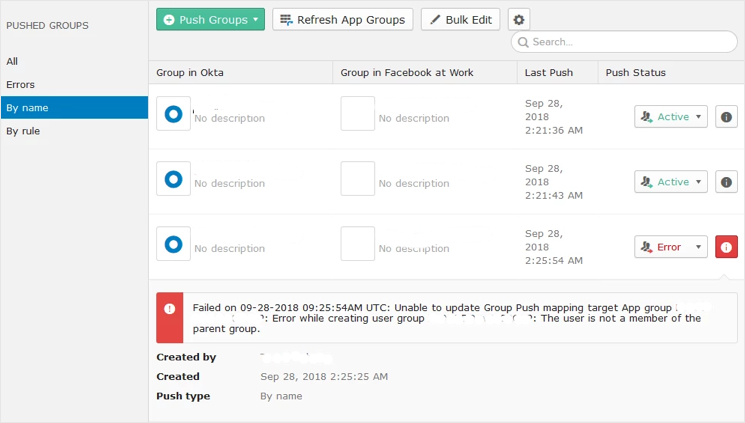The width and height of the screenshot is (745, 423).
Task: Open the Push Groups dropdown
Action: pyautogui.click(x=210, y=19)
